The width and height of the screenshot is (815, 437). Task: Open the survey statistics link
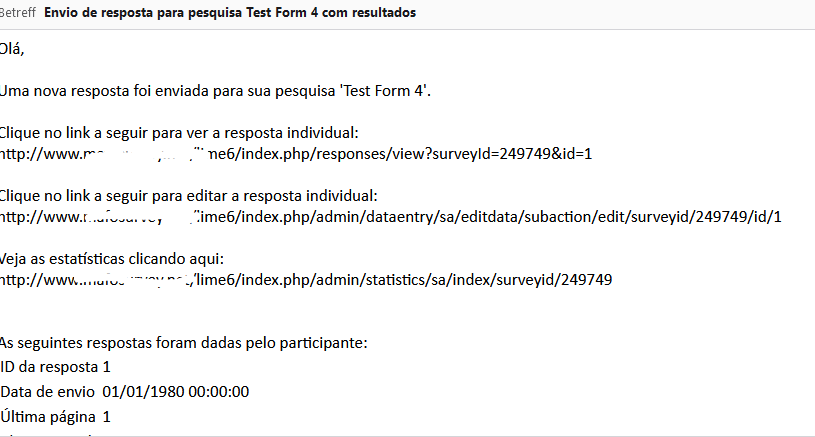[x=305, y=280]
